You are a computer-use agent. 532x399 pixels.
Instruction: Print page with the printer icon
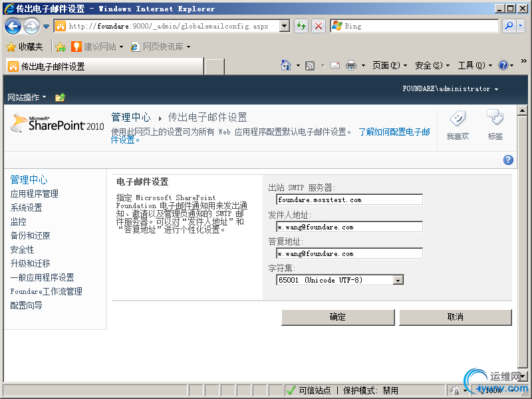(x=351, y=65)
